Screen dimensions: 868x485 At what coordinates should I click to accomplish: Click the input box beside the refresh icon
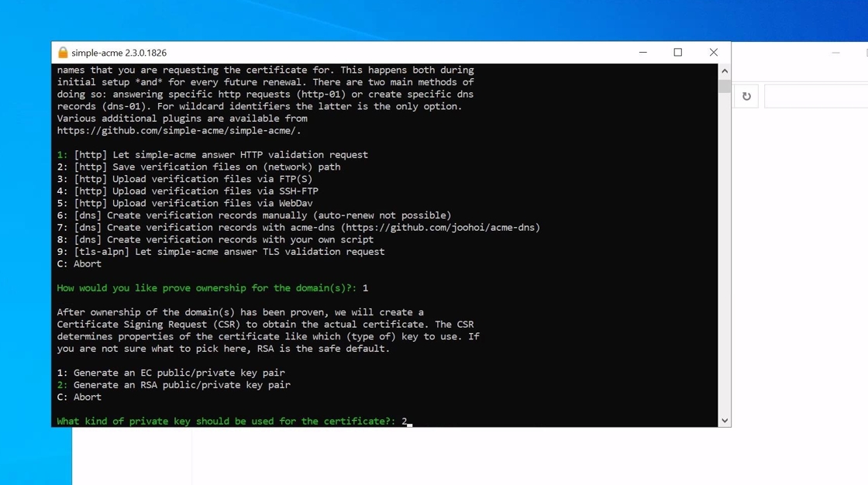[816, 96]
